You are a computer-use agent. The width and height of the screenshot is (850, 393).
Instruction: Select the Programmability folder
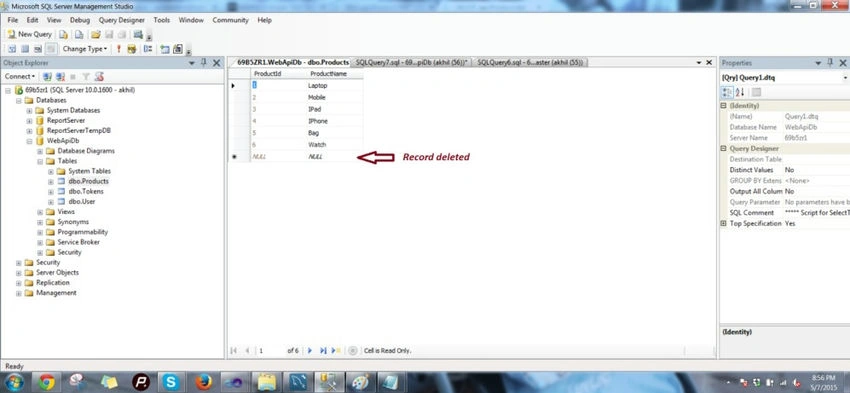83,232
